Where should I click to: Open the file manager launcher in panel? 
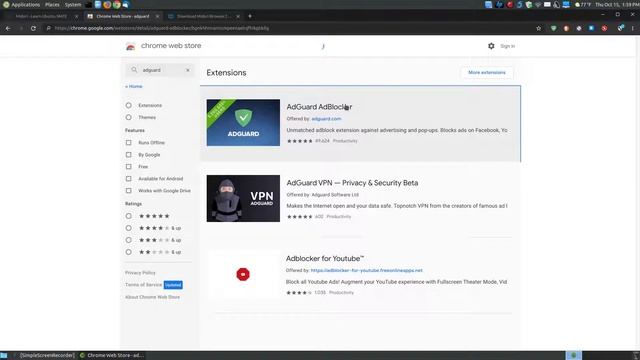coord(98,4)
